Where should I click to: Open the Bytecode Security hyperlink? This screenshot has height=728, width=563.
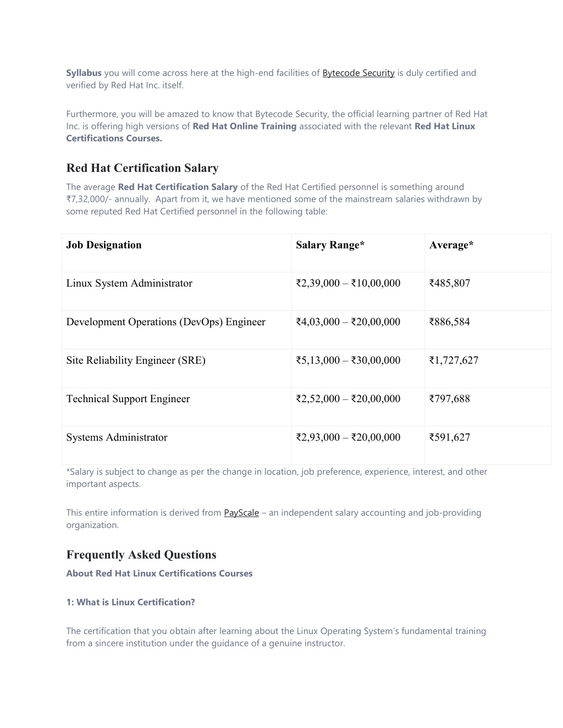click(x=358, y=73)
